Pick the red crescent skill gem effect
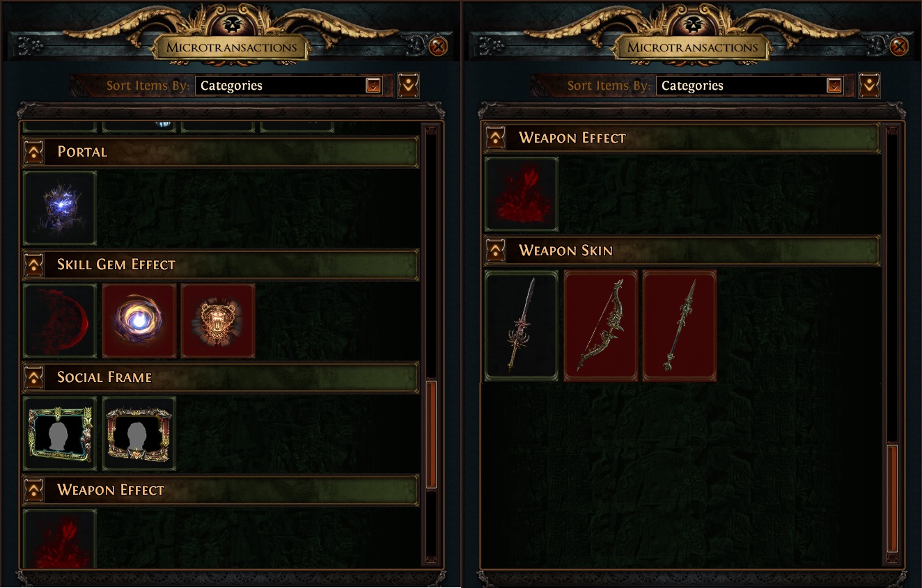The height and width of the screenshot is (588, 922). [60, 321]
